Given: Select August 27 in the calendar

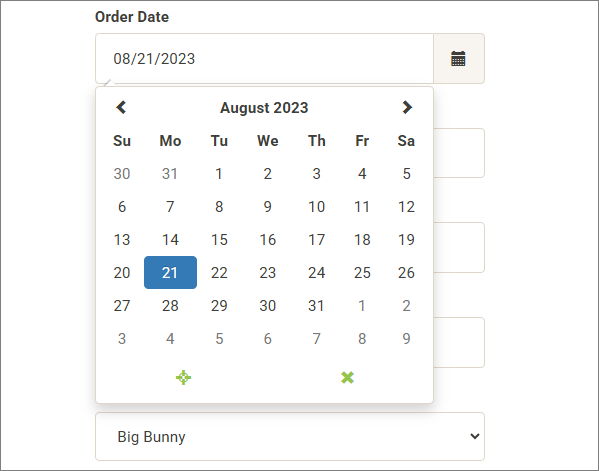Looking at the screenshot, I should (122, 306).
